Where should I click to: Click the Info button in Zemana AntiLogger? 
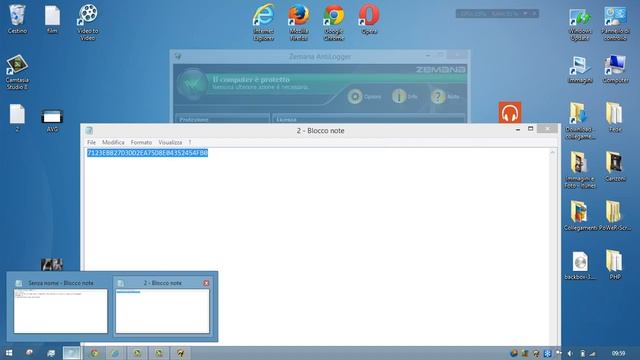tap(405, 97)
